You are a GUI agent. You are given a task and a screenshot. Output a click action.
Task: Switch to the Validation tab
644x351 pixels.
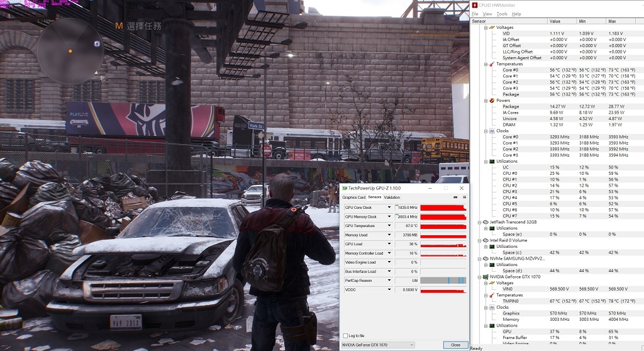(x=392, y=198)
